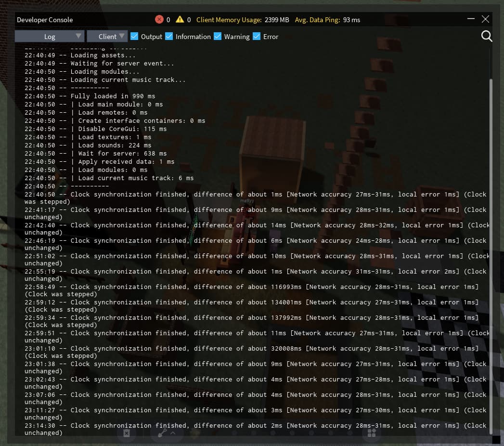Toggle the Output checkbox
Viewport: 504px width, 446px height.
point(134,36)
